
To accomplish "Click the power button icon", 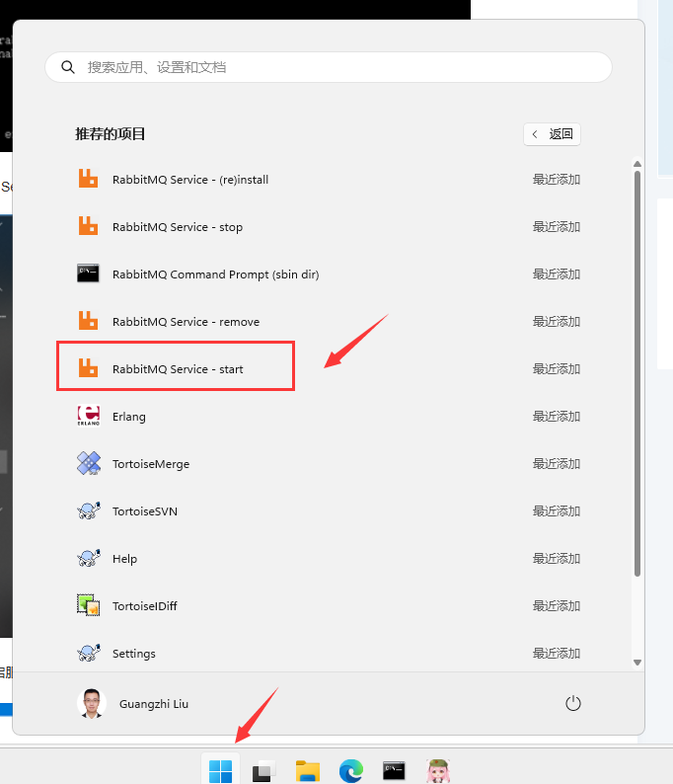I will tap(573, 703).
